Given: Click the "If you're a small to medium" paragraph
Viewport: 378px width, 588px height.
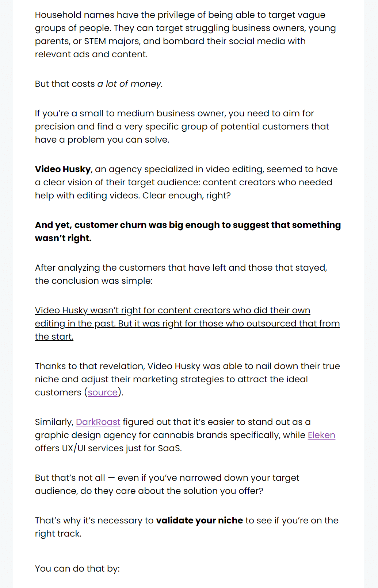Looking at the screenshot, I should click(175, 113).
